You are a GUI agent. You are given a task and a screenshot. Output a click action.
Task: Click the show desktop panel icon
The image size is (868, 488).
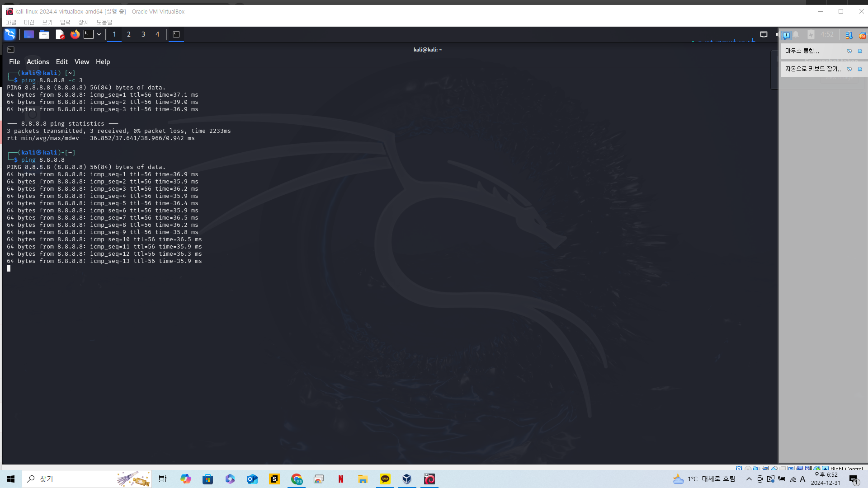[29, 34]
